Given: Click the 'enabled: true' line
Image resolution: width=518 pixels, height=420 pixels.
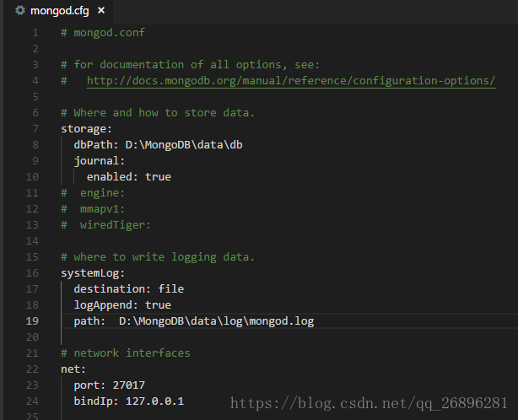Looking at the screenshot, I should 129,177.
